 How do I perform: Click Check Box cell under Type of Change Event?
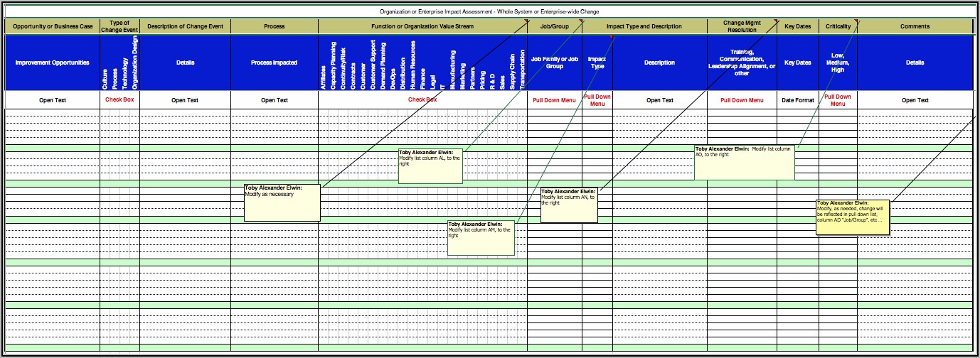[119, 99]
